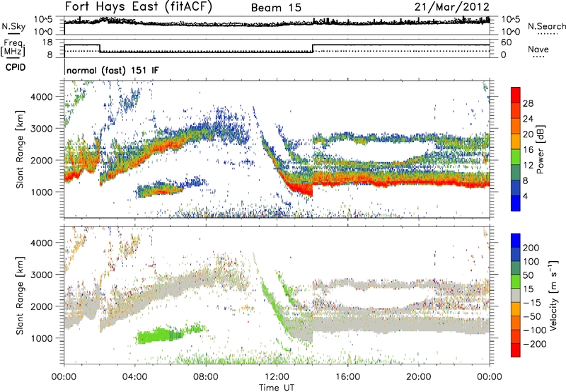Click the "60" Nave axis value
Viewport: 566px width, 392px height.
[507, 42]
